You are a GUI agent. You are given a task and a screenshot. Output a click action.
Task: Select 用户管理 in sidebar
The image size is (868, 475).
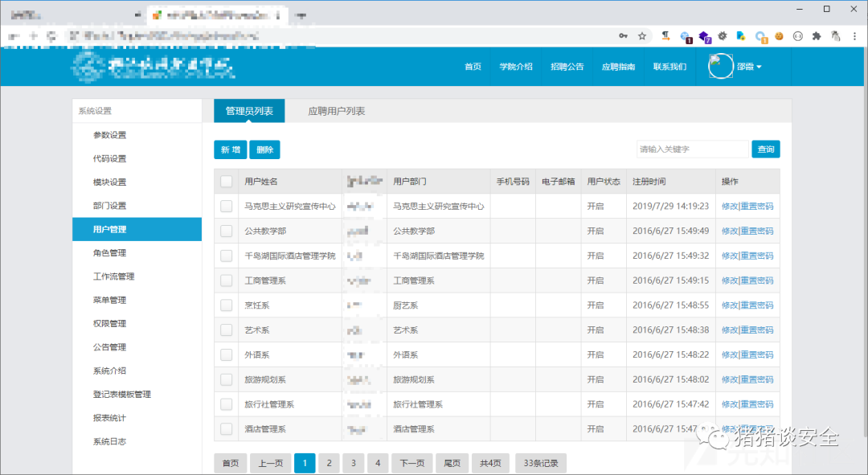(x=137, y=229)
